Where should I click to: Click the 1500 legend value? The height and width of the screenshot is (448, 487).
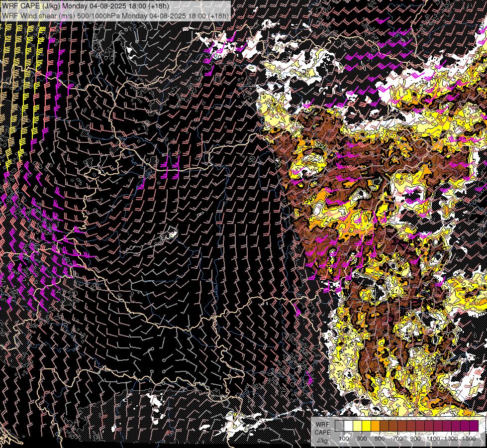469,439
